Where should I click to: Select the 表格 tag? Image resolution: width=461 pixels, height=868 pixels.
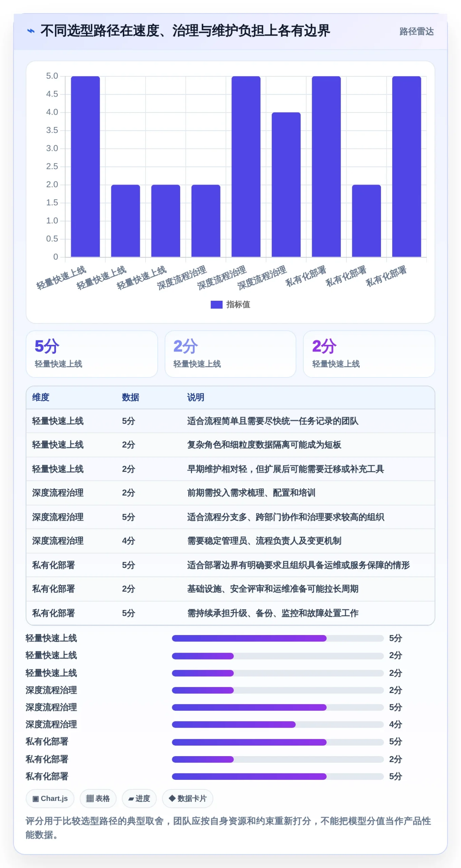click(98, 798)
